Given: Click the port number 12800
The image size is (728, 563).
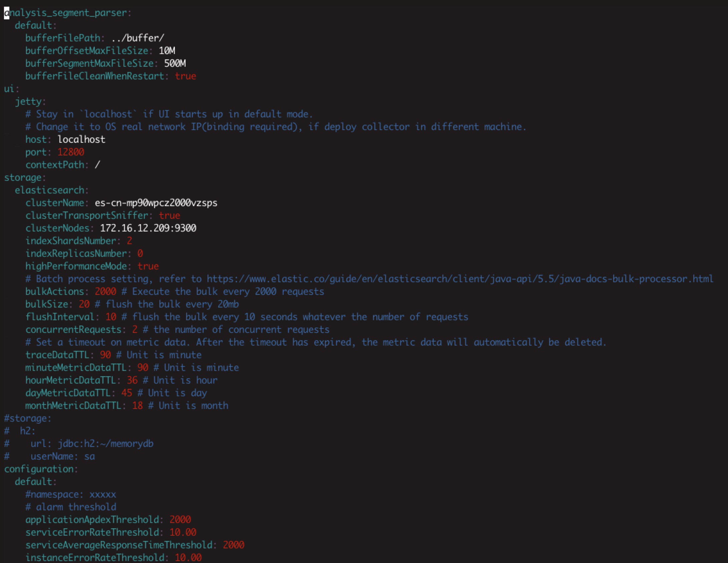Looking at the screenshot, I should (70, 152).
